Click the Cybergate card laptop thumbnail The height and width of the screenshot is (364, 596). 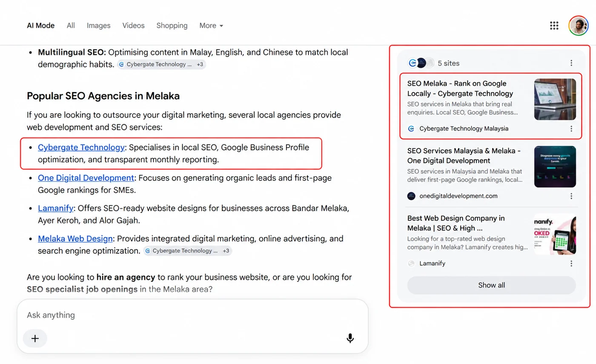(555, 99)
